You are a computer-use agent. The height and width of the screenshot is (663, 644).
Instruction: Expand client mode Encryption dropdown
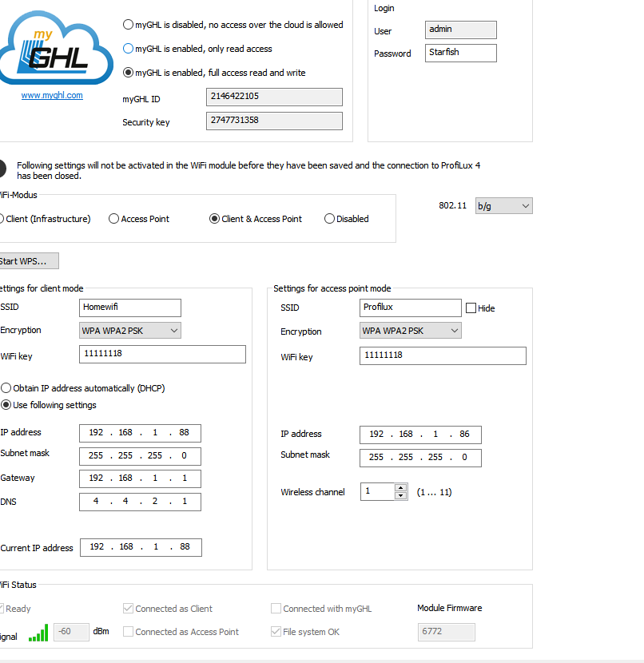129,331
